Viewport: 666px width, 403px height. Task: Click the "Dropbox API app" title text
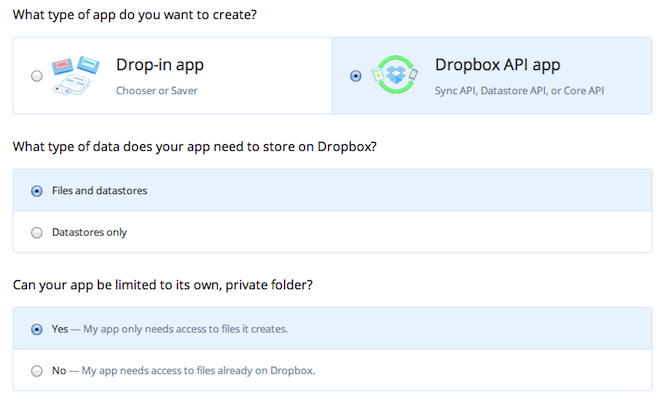tap(497, 66)
